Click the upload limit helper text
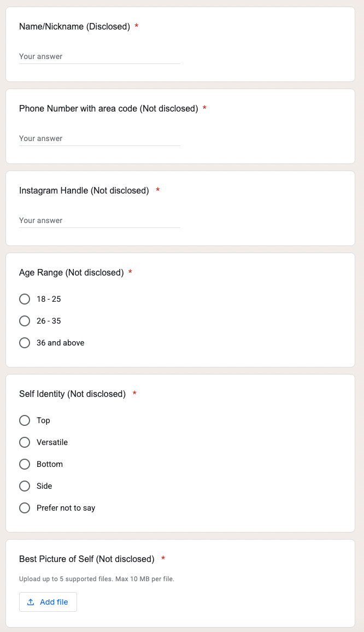 click(x=96, y=578)
